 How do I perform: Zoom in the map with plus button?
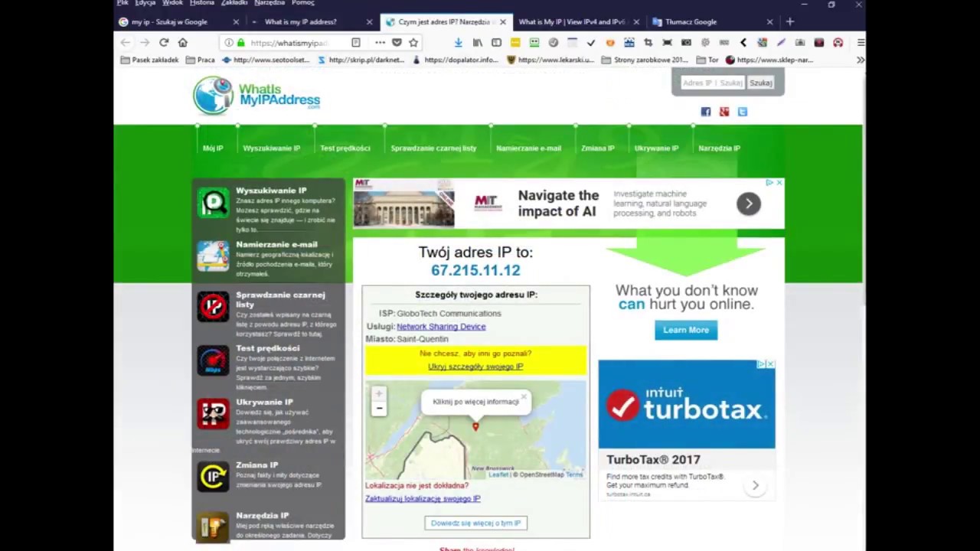point(379,394)
